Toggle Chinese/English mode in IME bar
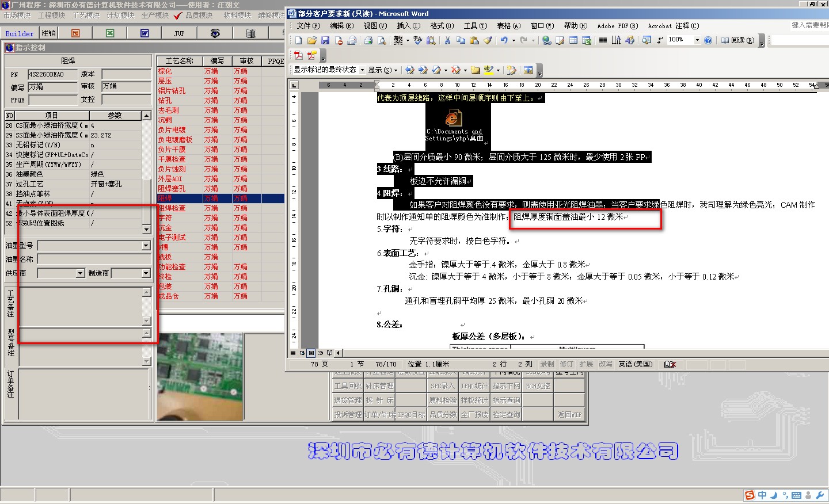 [x=762, y=495]
